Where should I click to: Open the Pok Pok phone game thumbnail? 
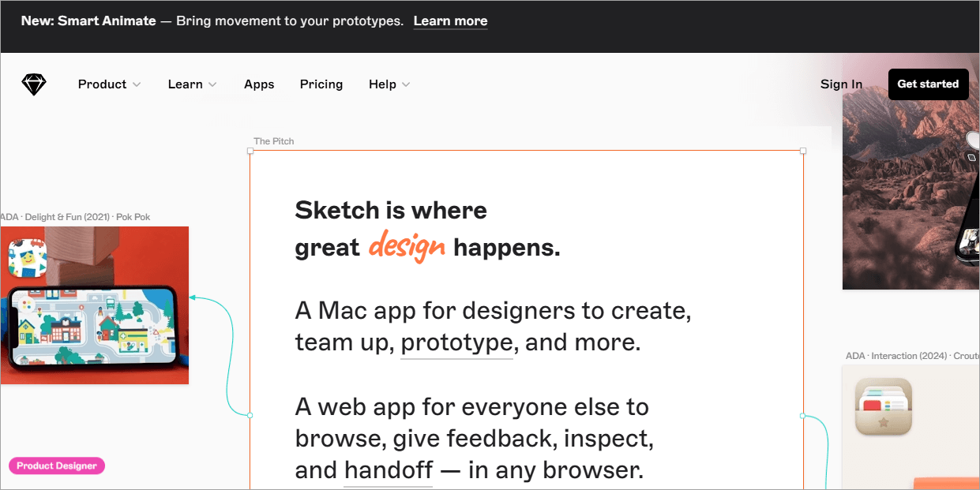tap(93, 327)
